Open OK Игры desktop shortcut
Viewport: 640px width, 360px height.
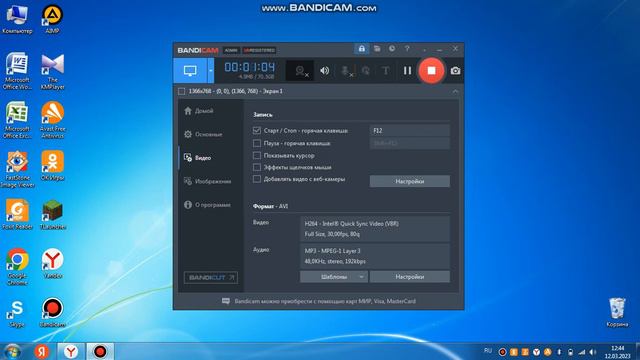[52, 165]
